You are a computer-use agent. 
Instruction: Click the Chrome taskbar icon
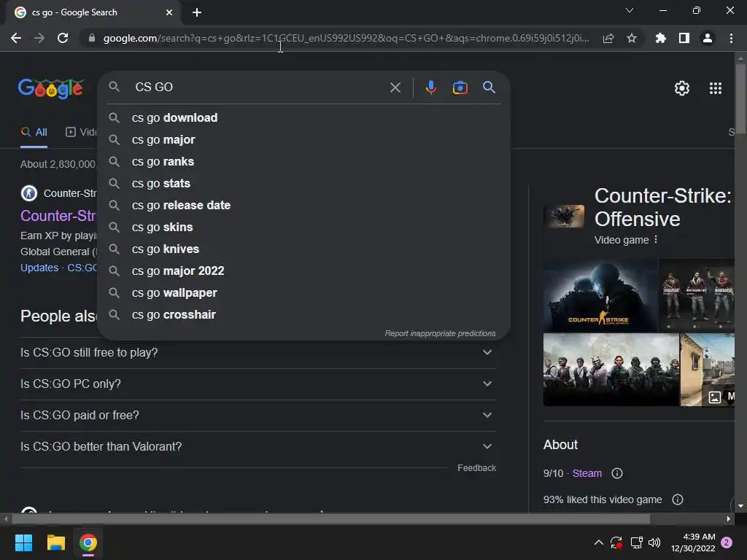(88, 542)
